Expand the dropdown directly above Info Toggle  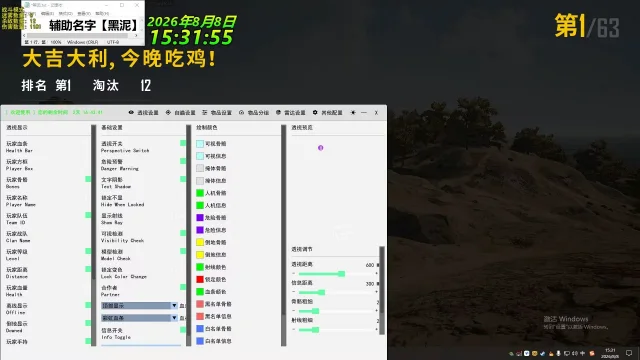[x=139, y=318]
